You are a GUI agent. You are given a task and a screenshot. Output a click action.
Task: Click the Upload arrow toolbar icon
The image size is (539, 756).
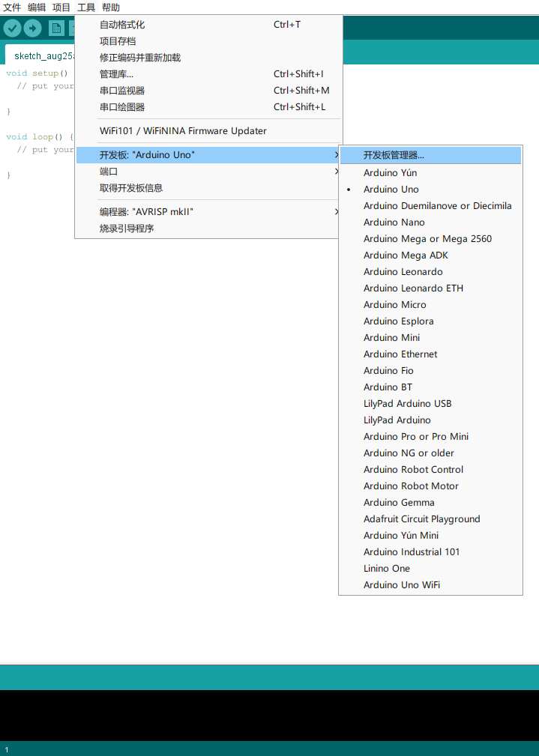tap(32, 28)
